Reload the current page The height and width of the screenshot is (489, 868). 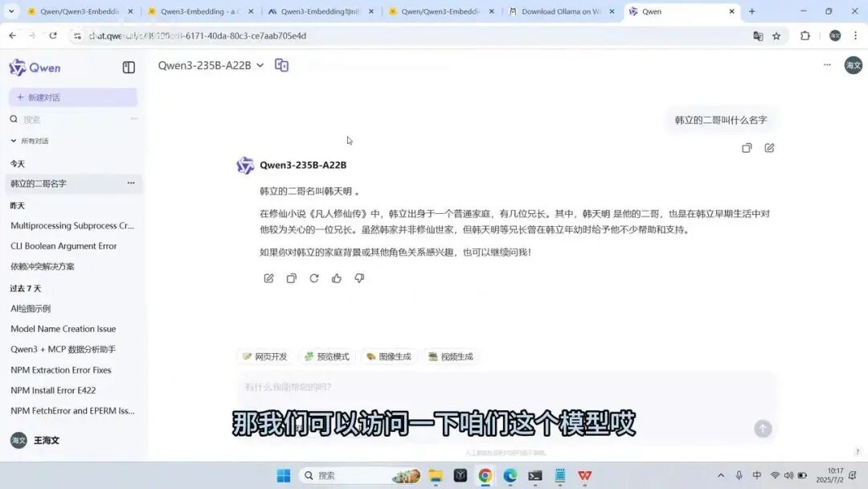pos(52,35)
